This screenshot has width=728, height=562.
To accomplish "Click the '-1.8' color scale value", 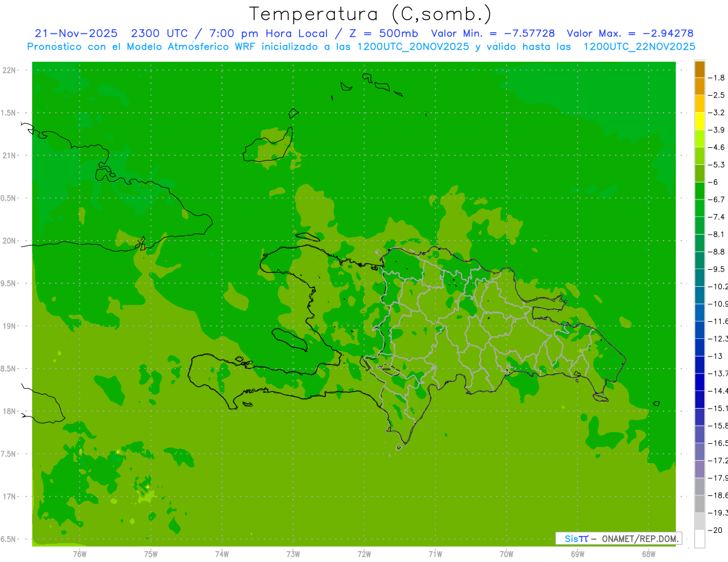I will [x=716, y=78].
